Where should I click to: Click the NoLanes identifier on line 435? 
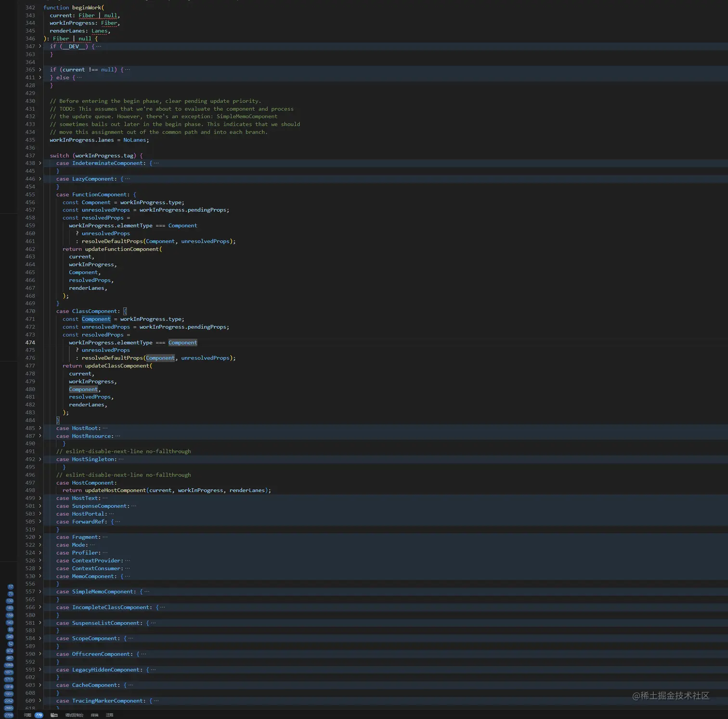(x=134, y=140)
